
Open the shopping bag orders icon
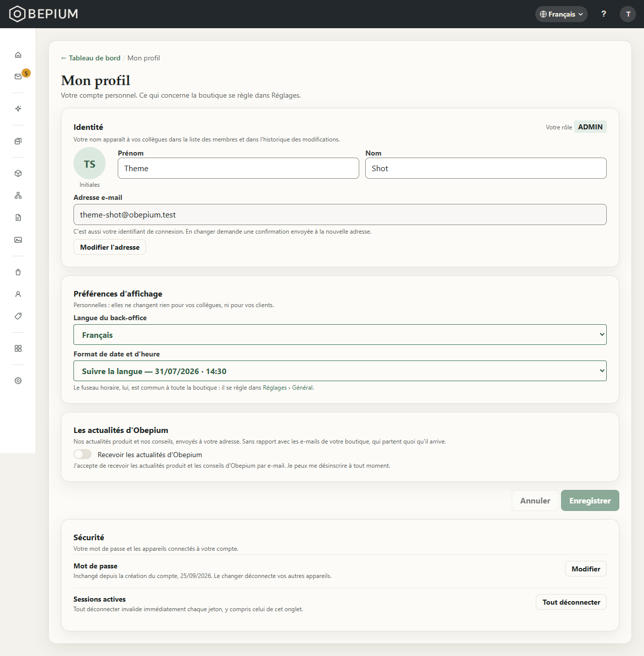pyautogui.click(x=18, y=272)
